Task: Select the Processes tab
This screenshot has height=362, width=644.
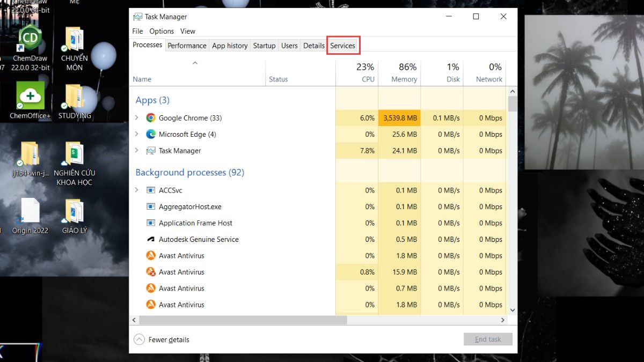Action: (x=148, y=45)
